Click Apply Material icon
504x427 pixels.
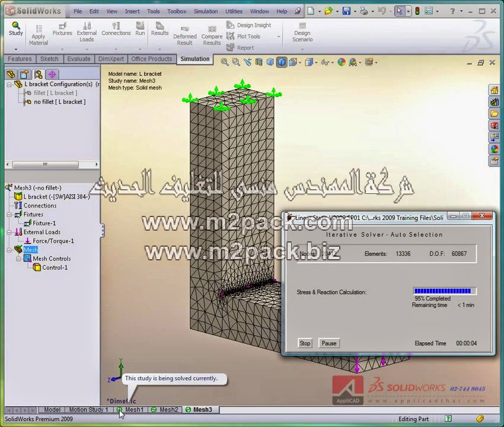[x=39, y=35]
